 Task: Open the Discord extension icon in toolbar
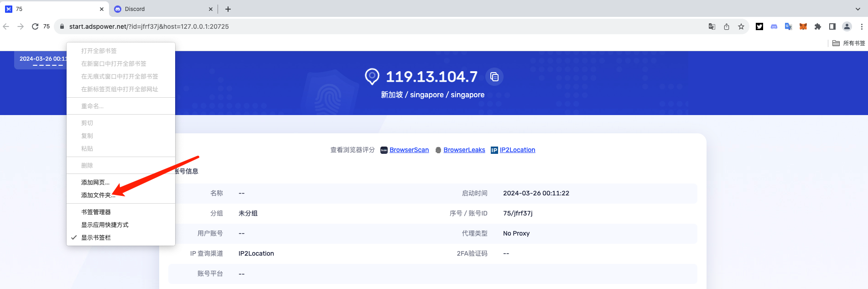pos(774,26)
